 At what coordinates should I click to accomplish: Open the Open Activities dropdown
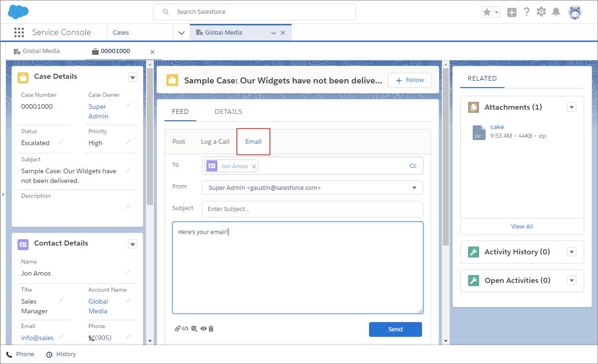coord(572,281)
